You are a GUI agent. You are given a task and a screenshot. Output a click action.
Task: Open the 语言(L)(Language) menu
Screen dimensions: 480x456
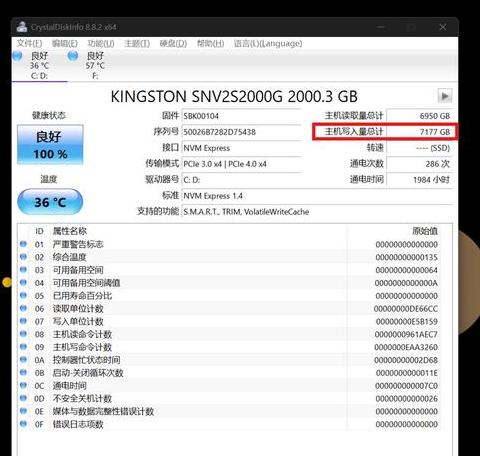pos(268,43)
